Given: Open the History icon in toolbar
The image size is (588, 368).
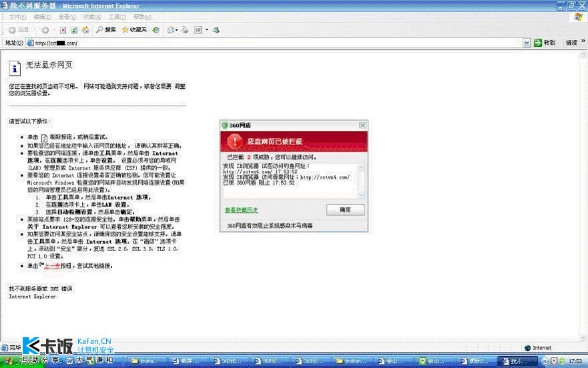Looking at the screenshot, I should coord(156,30).
